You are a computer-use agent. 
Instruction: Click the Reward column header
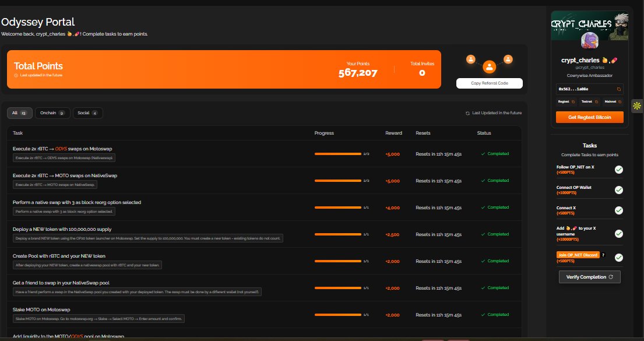click(393, 133)
